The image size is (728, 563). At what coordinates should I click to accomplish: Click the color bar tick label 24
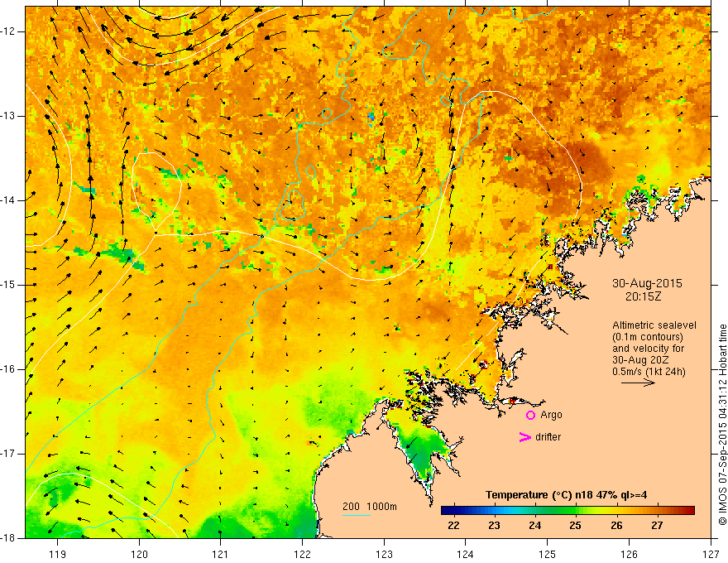(535, 526)
